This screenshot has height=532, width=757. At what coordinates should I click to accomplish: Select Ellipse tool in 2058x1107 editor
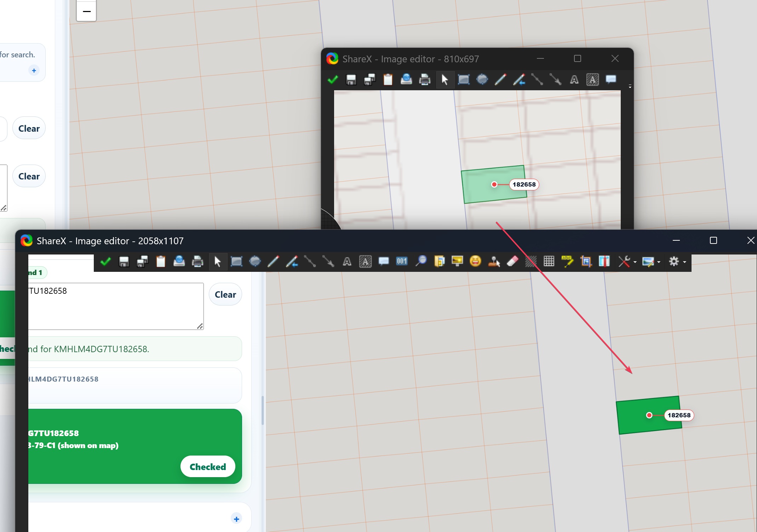[x=255, y=262]
